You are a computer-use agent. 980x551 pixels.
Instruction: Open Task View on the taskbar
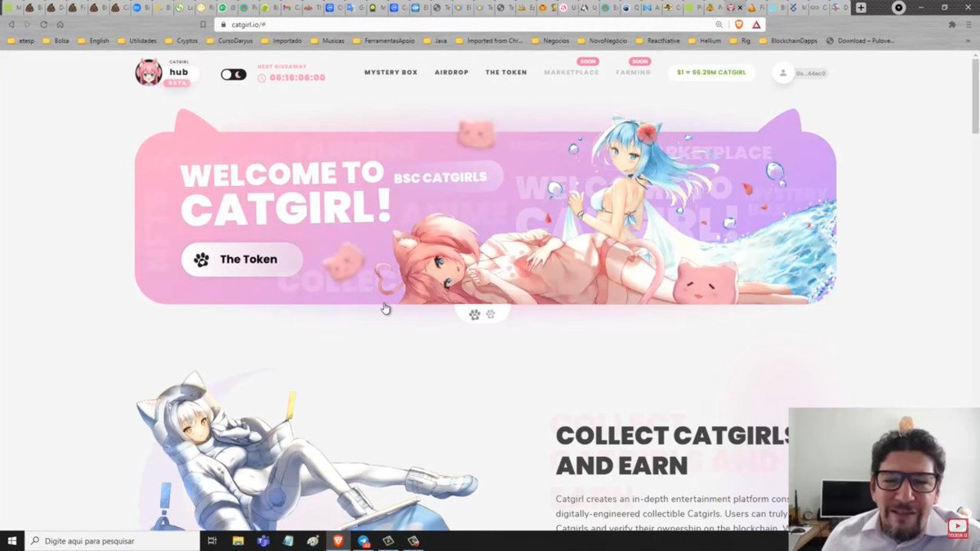tap(212, 540)
